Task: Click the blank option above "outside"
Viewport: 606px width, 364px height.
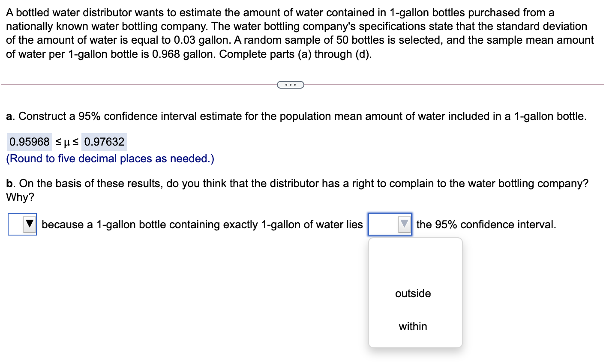Action: (x=413, y=261)
